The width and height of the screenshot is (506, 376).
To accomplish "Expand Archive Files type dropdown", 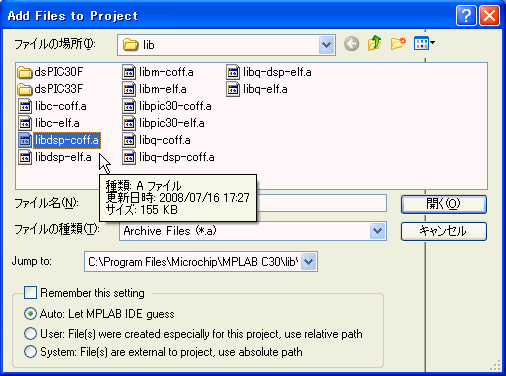I will click(x=377, y=231).
